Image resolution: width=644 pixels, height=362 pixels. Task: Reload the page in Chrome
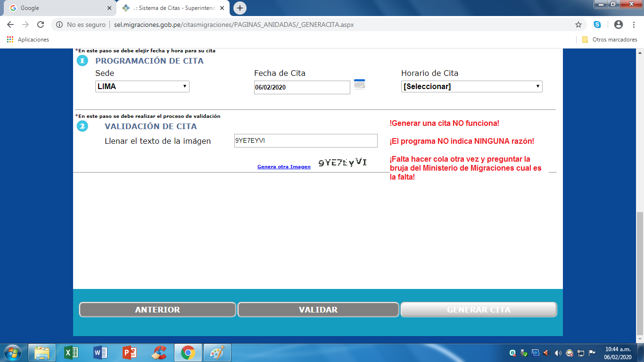coord(41,25)
